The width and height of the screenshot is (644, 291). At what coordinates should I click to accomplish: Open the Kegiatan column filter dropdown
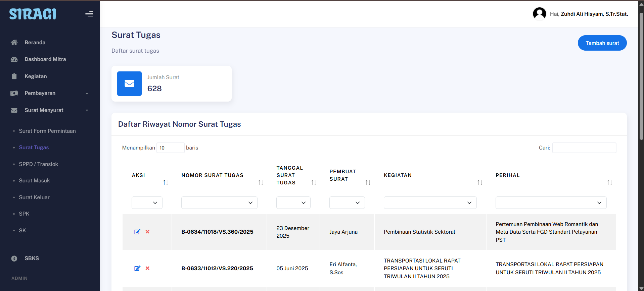click(430, 203)
